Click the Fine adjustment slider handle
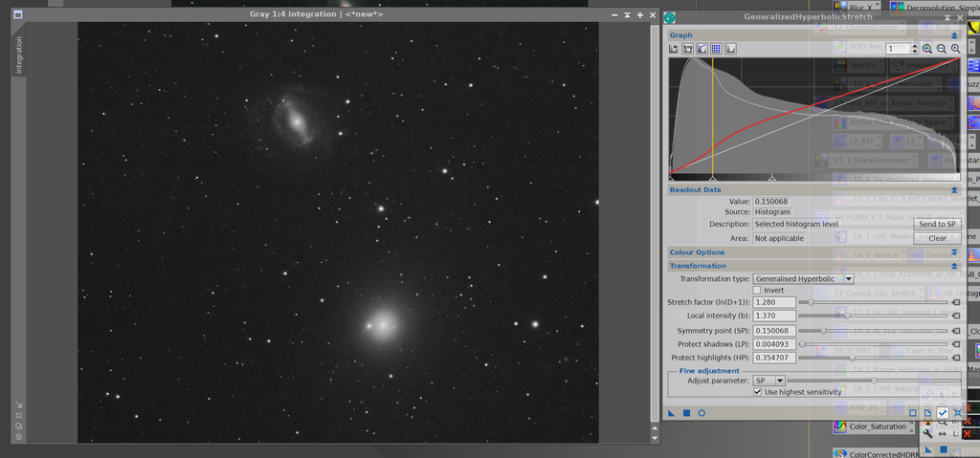Screen dimensions: 980x458 click(x=874, y=381)
